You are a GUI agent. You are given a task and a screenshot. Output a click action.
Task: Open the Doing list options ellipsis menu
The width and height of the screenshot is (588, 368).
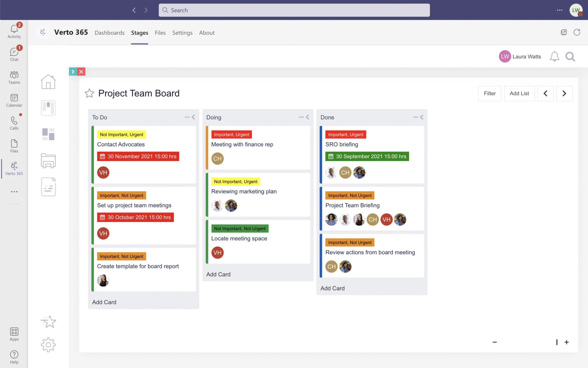click(301, 117)
